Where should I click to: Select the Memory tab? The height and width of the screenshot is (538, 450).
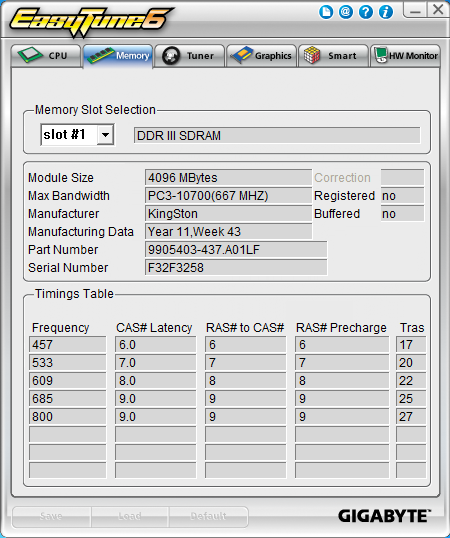(x=118, y=56)
